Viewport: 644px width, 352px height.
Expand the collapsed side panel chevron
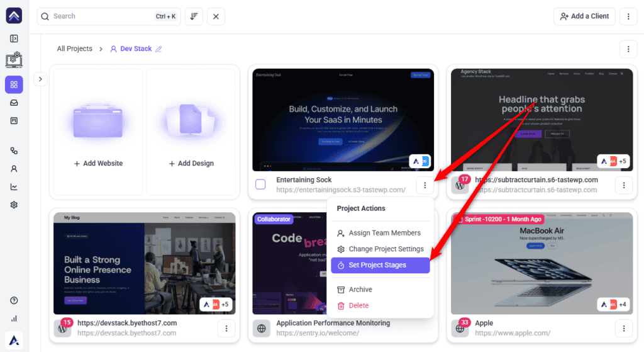point(40,79)
